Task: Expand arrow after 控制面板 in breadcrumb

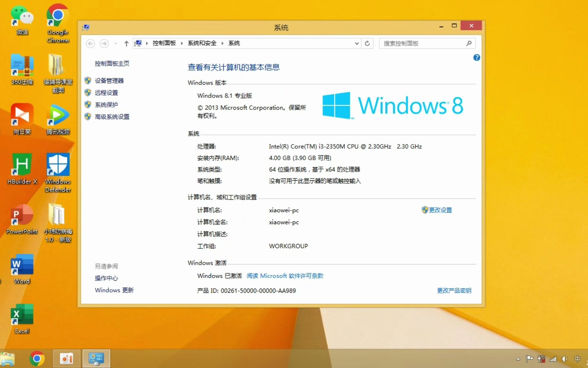Action: (182, 43)
